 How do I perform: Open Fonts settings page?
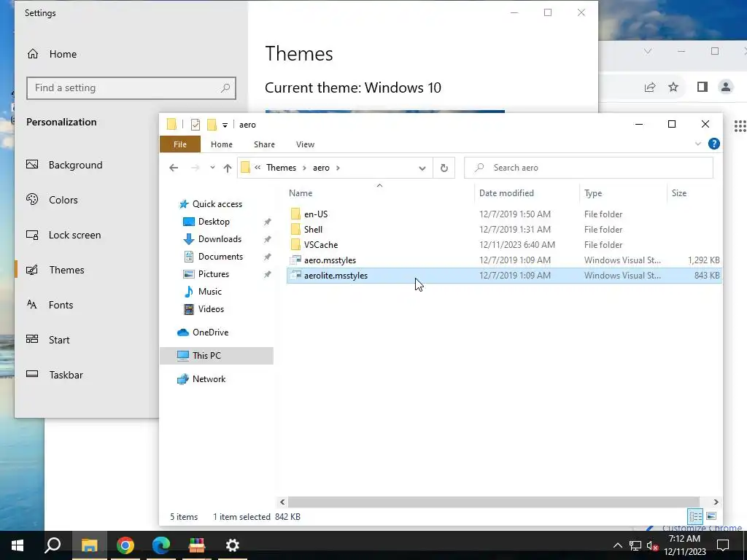[x=61, y=306]
